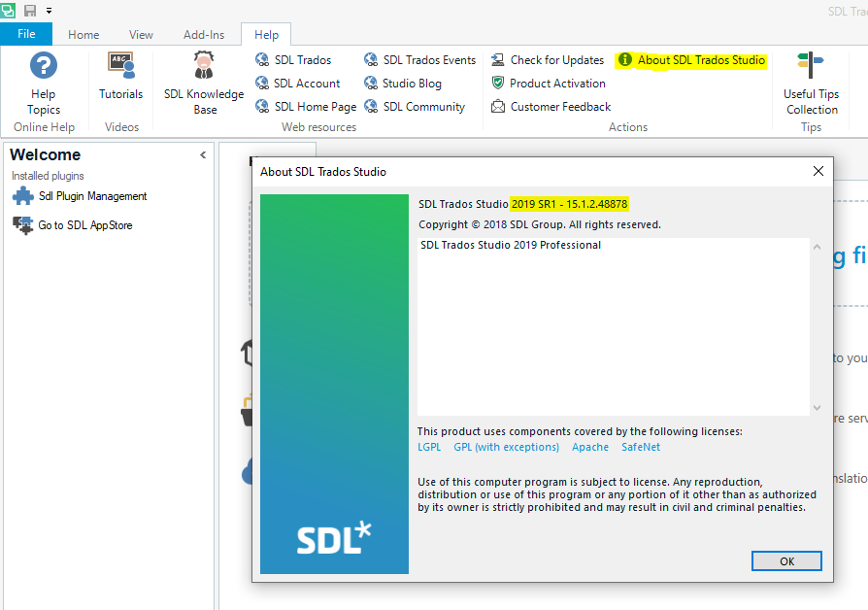Close the About SDL Trados Studio dialog
868x610 pixels.
pos(818,171)
